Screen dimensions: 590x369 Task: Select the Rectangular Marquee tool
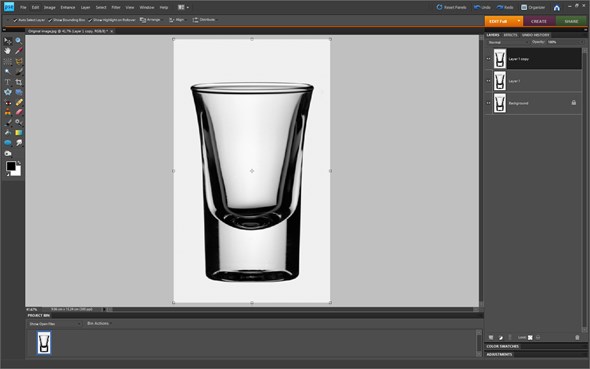8,61
